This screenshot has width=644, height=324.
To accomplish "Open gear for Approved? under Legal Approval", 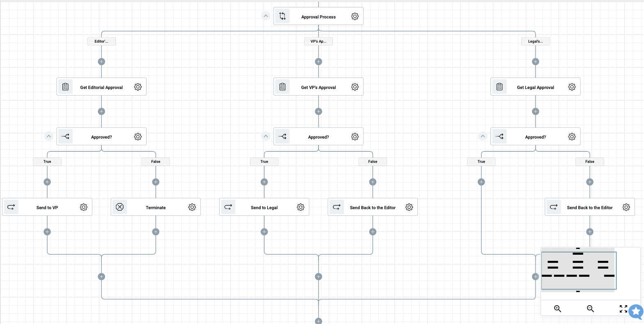I will pyautogui.click(x=572, y=137).
